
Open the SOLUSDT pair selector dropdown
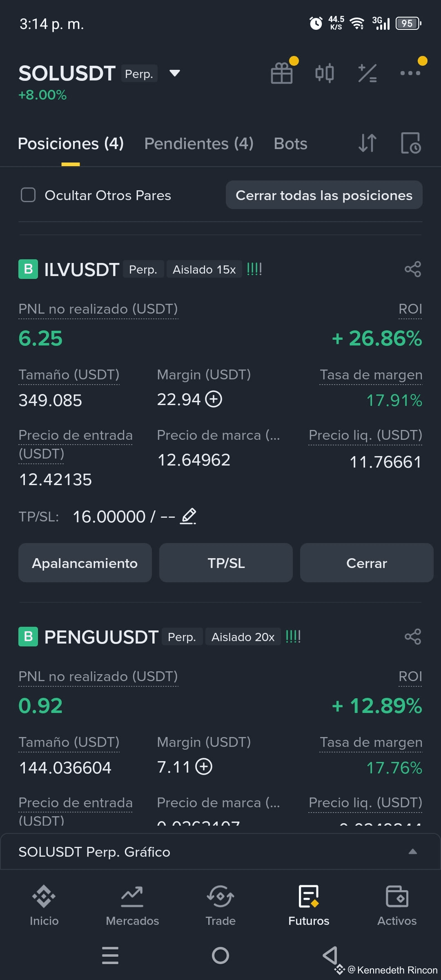pos(175,73)
